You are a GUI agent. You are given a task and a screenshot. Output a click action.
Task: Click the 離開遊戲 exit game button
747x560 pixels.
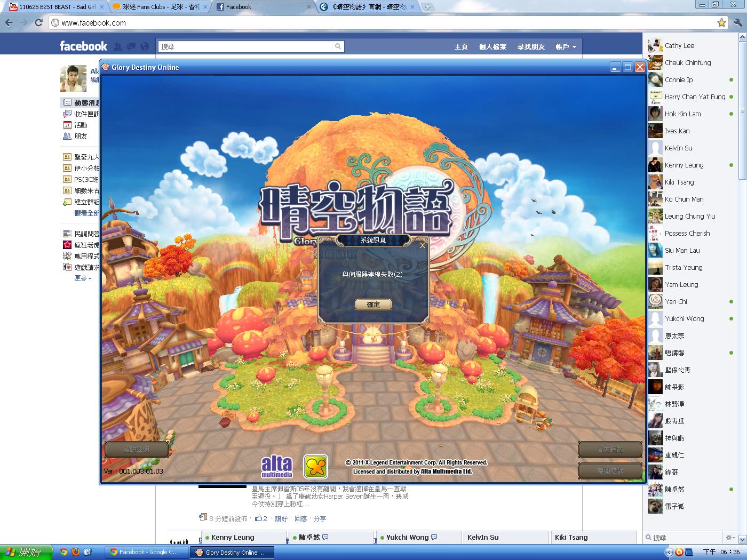[x=610, y=470]
